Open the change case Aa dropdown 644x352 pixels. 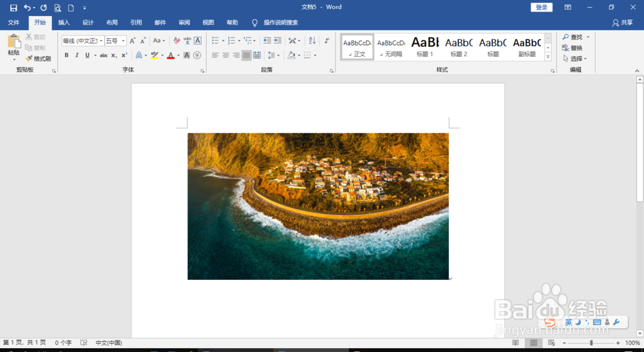pyautogui.click(x=159, y=41)
